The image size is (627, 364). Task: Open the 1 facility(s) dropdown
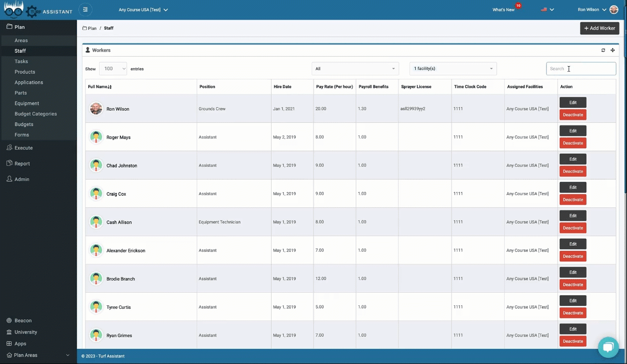(453, 69)
